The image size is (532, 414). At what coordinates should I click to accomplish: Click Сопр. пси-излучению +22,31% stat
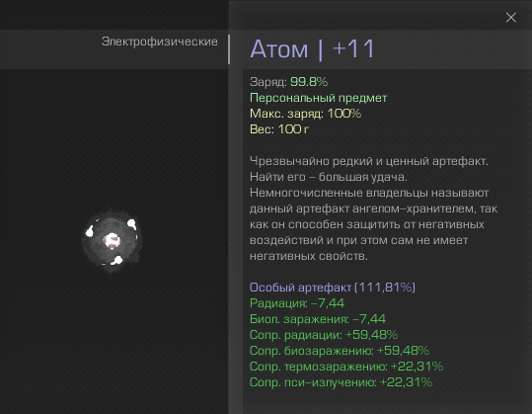[x=341, y=382]
